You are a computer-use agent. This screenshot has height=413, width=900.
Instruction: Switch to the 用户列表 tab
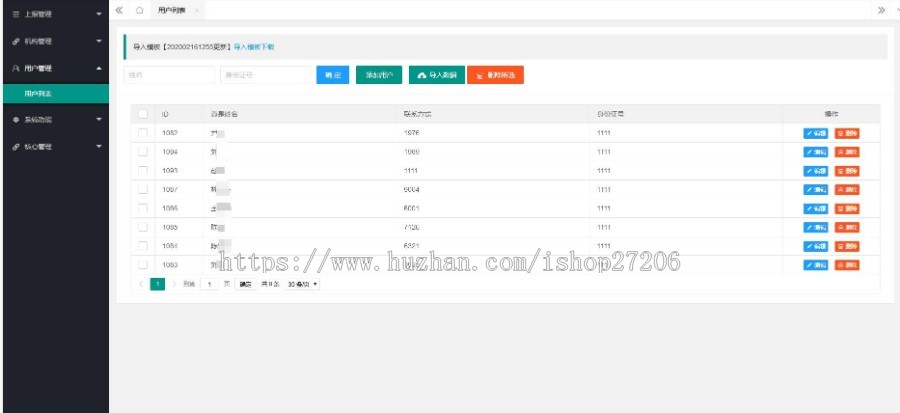[172, 10]
